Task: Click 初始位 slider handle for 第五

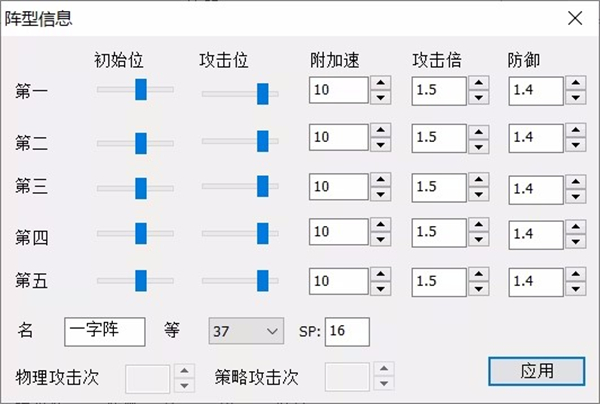Action: [141, 280]
